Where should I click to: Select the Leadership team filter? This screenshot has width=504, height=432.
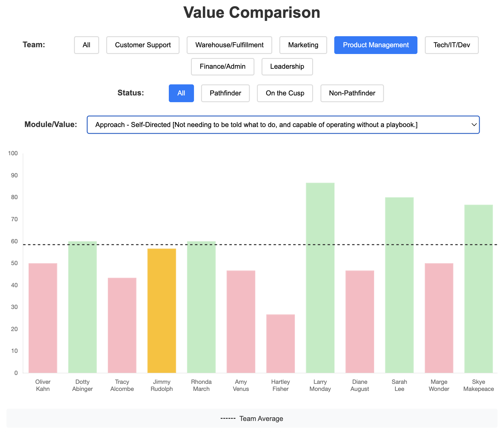pos(287,67)
